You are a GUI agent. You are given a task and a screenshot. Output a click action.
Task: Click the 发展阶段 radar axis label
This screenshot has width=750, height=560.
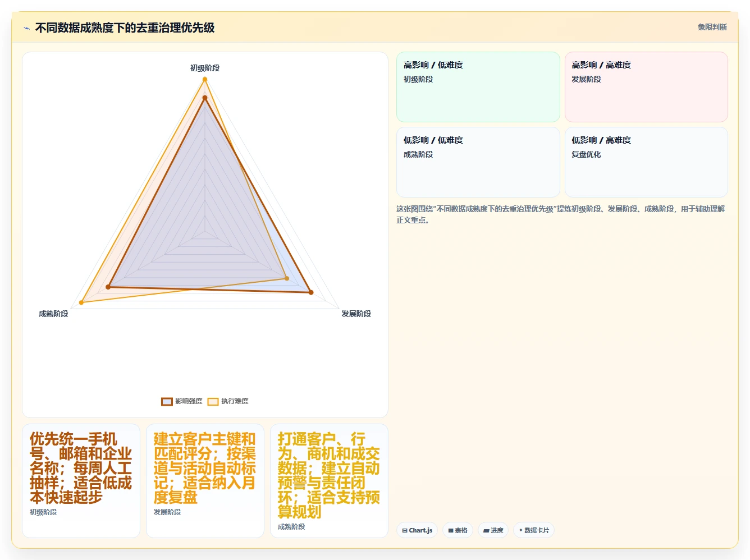(x=356, y=314)
